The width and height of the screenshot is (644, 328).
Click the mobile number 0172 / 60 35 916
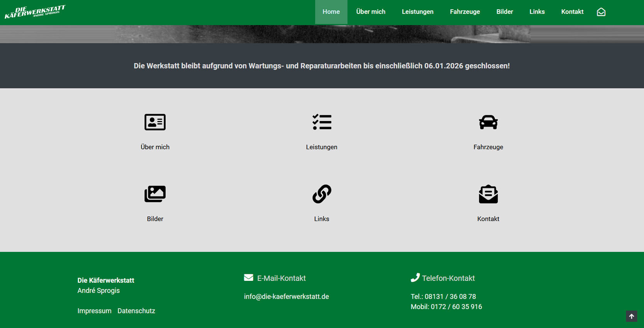[x=456, y=307]
